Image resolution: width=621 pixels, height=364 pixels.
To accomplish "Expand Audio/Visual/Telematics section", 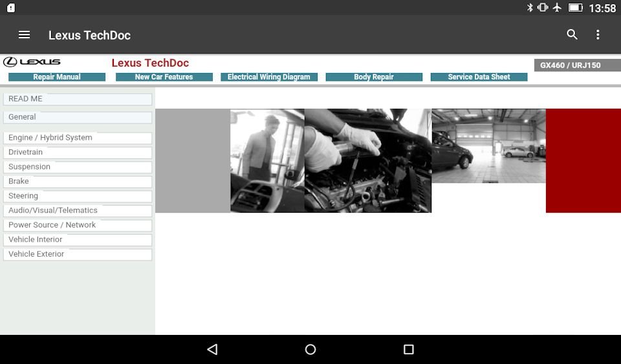I will point(78,211).
